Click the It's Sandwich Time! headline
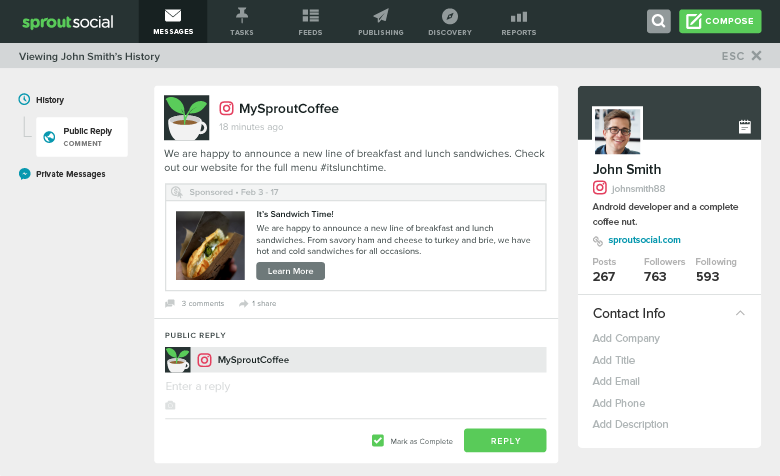This screenshot has width=780, height=476. 295,214
